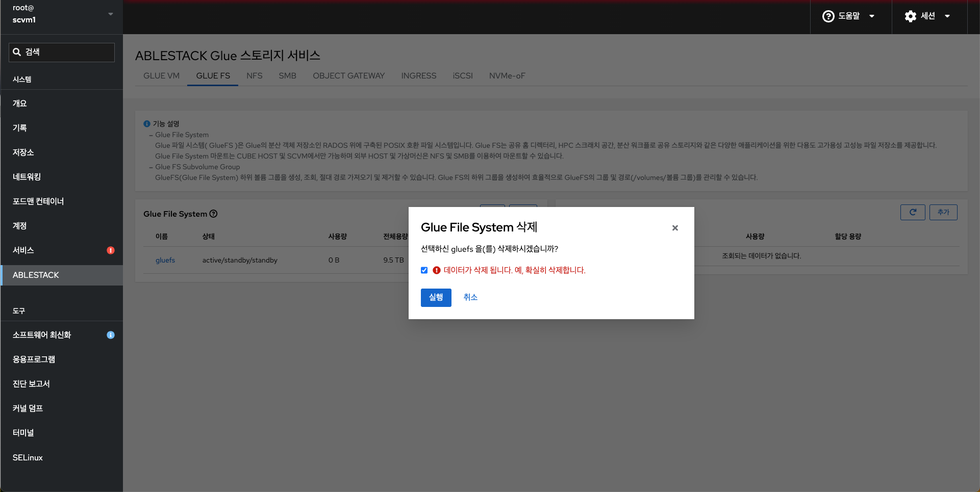The height and width of the screenshot is (492, 980).
Task: Open SELinux in the sidebar
Action: pyautogui.click(x=62, y=458)
